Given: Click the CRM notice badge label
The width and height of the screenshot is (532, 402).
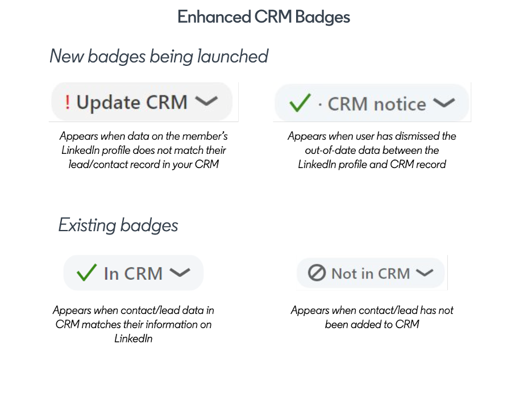Looking at the screenshot, I should pyautogui.click(x=377, y=104).
